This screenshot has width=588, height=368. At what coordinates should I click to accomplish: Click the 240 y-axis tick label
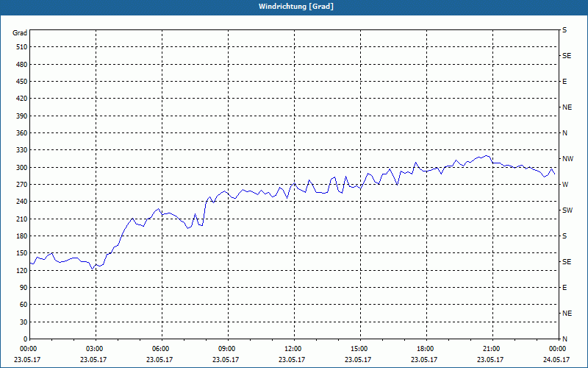(x=22, y=202)
